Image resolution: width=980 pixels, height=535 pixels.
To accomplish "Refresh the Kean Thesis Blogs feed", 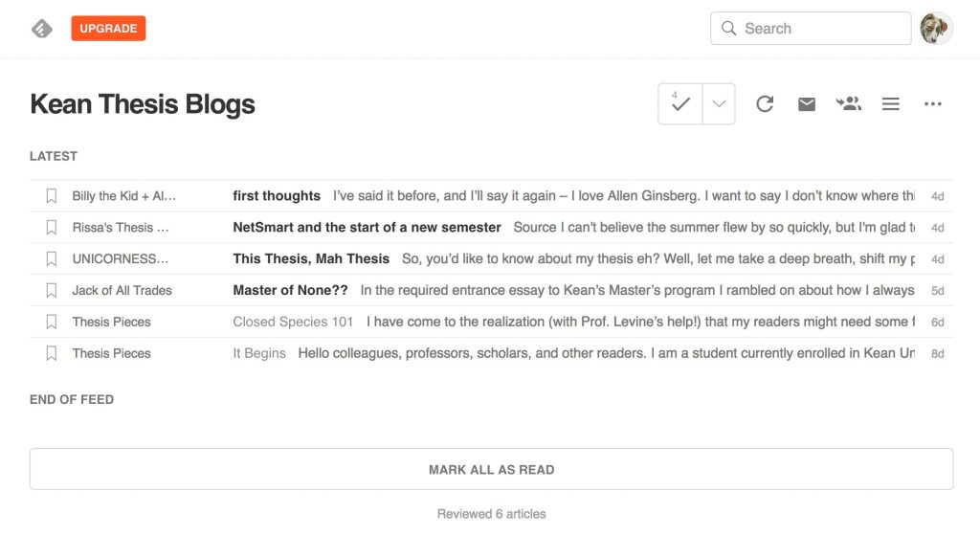I will click(765, 104).
